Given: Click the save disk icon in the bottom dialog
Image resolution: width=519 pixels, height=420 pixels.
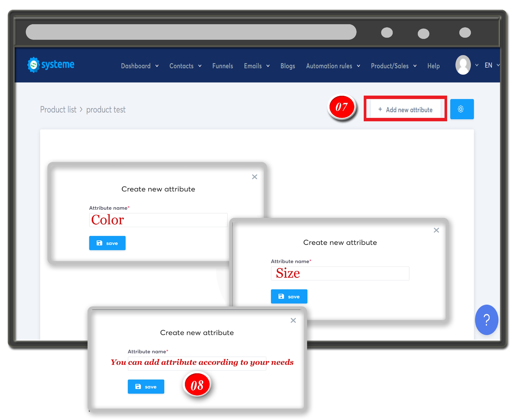Looking at the screenshot, I should pyautogui.click(x=138, y=386).
